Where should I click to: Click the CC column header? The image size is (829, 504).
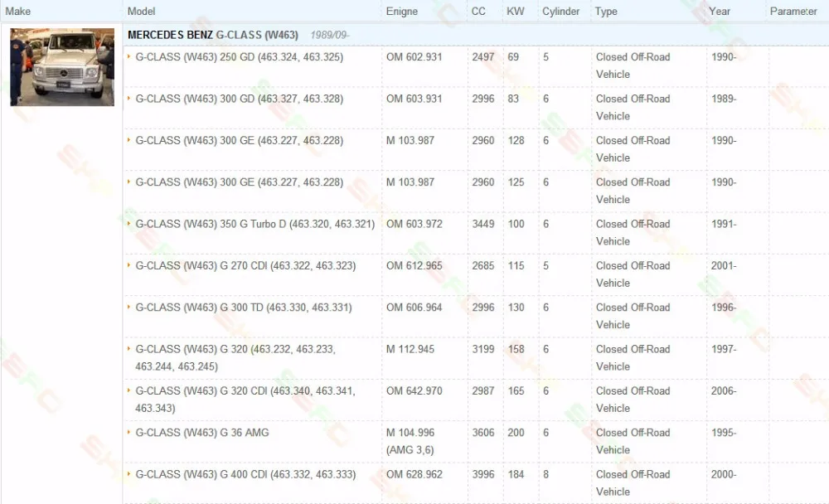(478, 11)
